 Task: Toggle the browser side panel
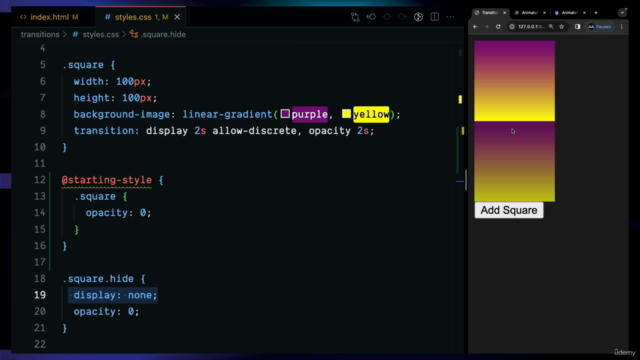coord(577,27)
